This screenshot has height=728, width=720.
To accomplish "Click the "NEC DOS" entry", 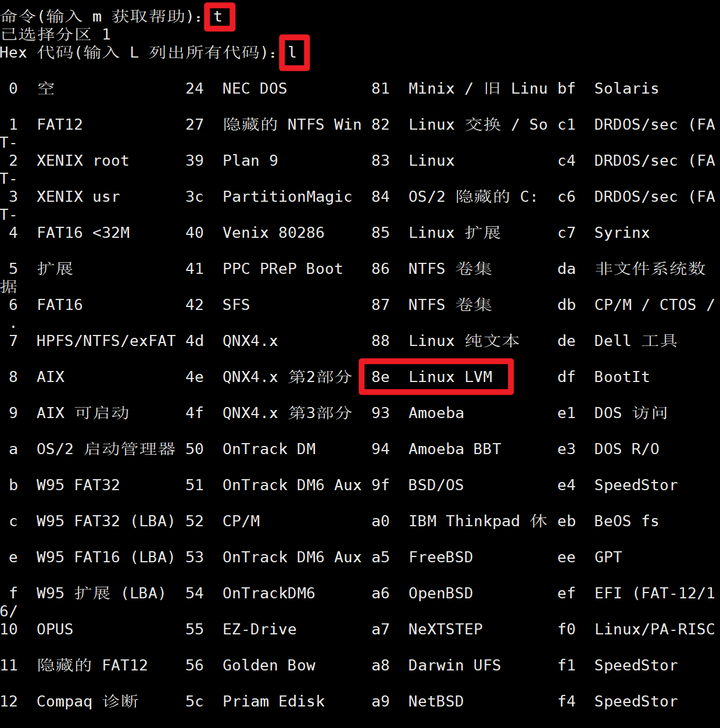I will click(255, 88).
